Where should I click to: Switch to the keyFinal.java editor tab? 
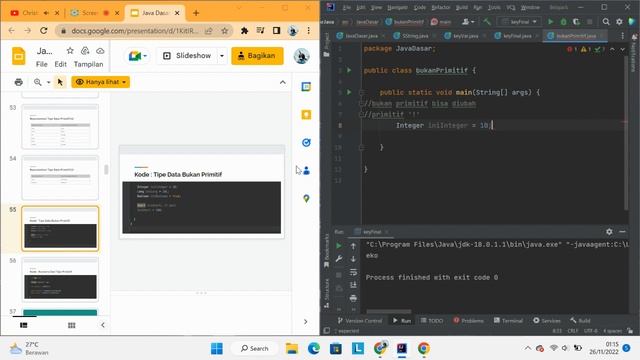pyautogui.click(x=516, y=36)
